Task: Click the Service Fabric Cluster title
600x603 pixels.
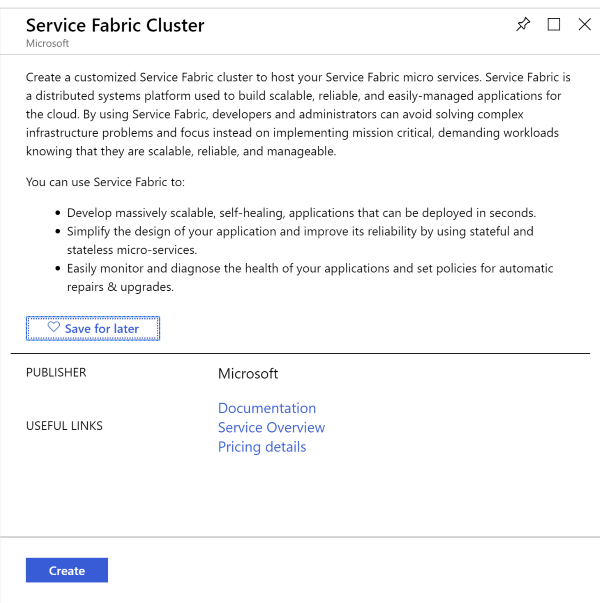Action: [x=115, y=26]
